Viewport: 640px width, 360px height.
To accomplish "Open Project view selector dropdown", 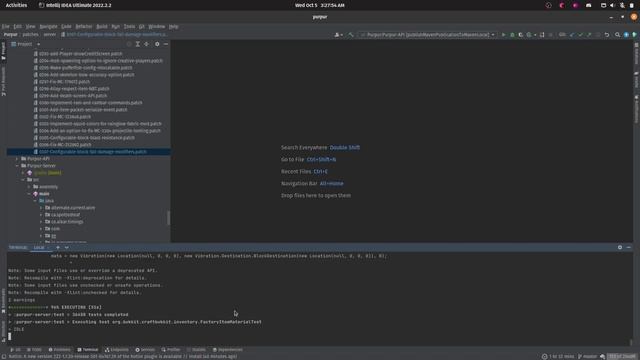I will 26,44.
